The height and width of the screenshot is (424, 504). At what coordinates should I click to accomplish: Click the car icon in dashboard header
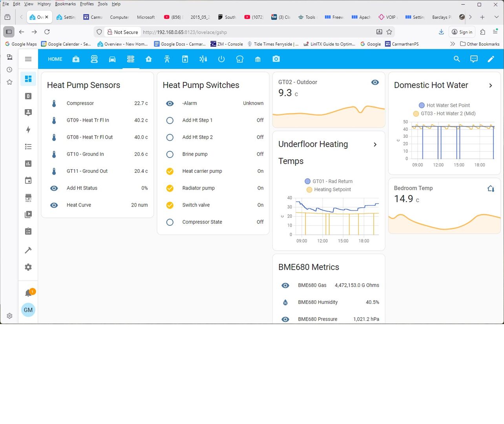pyautogui.click(x=112, y=59)
